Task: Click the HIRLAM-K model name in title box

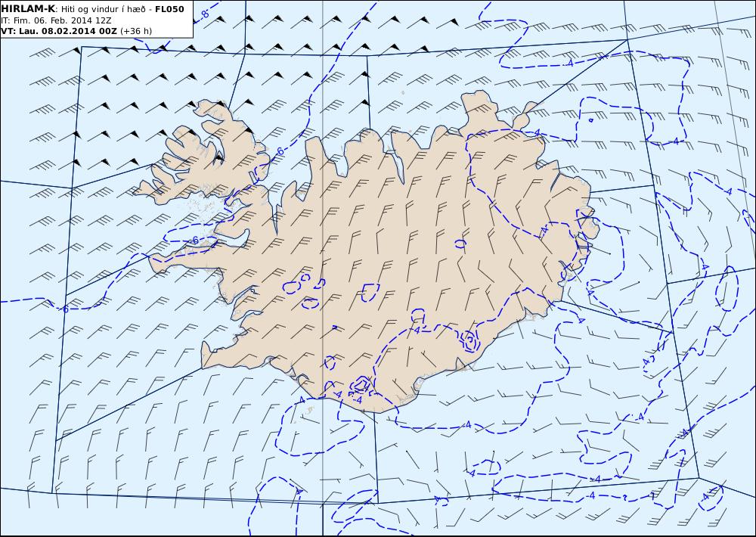Action: coord(28,9)
